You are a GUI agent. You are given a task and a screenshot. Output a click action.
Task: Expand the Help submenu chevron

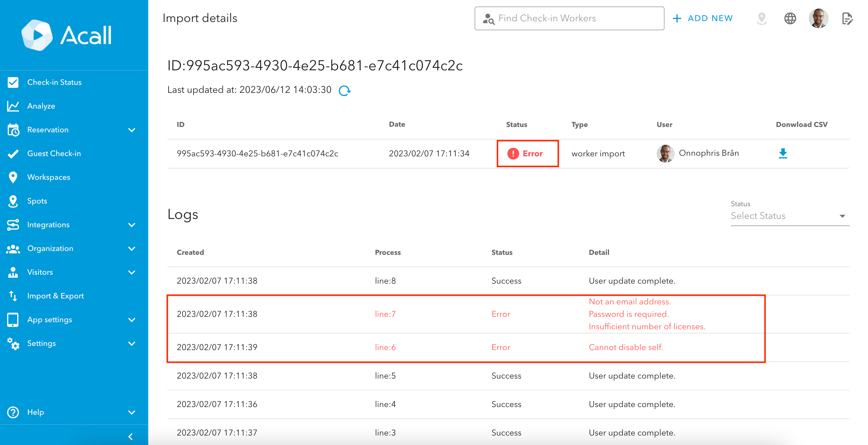pyautogui.click(x=132, y=412)
